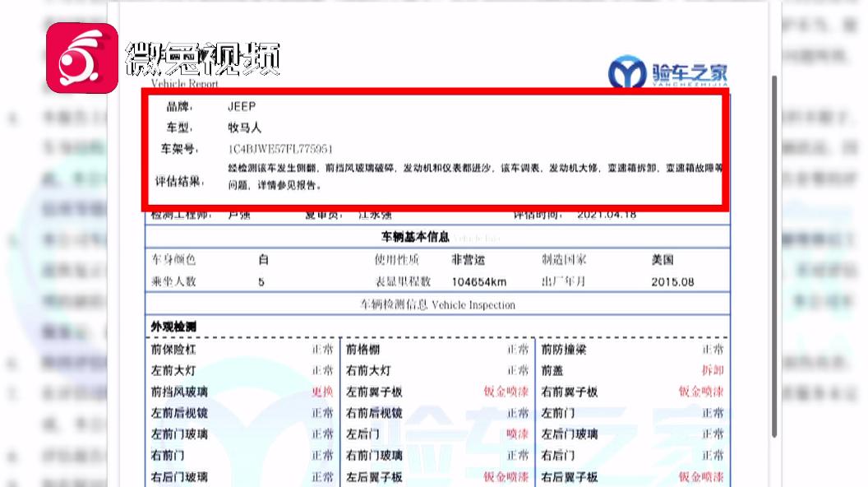Viewport: 868px width, 487px height.
Task: Click the "右前大灯" inspection item
Action: (x=369, y=371)
